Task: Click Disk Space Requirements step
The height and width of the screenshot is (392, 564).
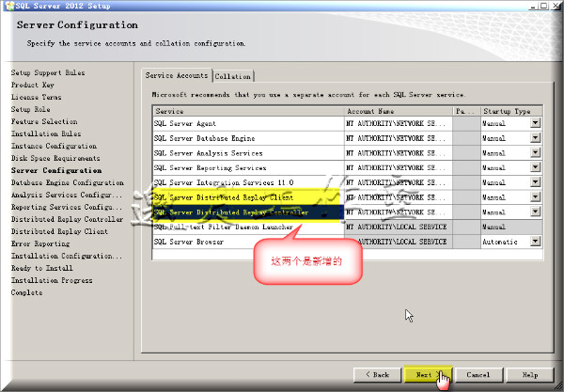Action: pos(55,158)
